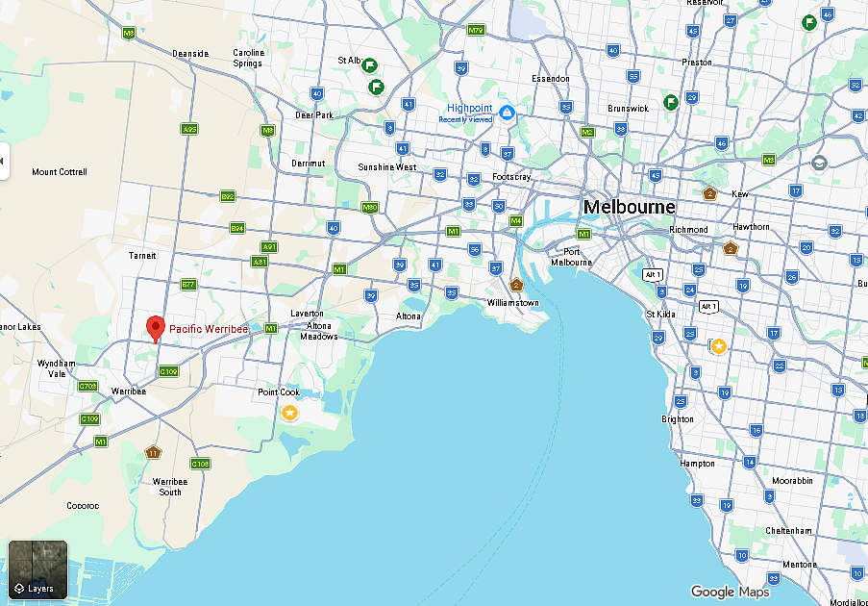Click the Point Cook suburb label
Image resolution: width=868 pixels, height=606 pixels.
point(279,392)
